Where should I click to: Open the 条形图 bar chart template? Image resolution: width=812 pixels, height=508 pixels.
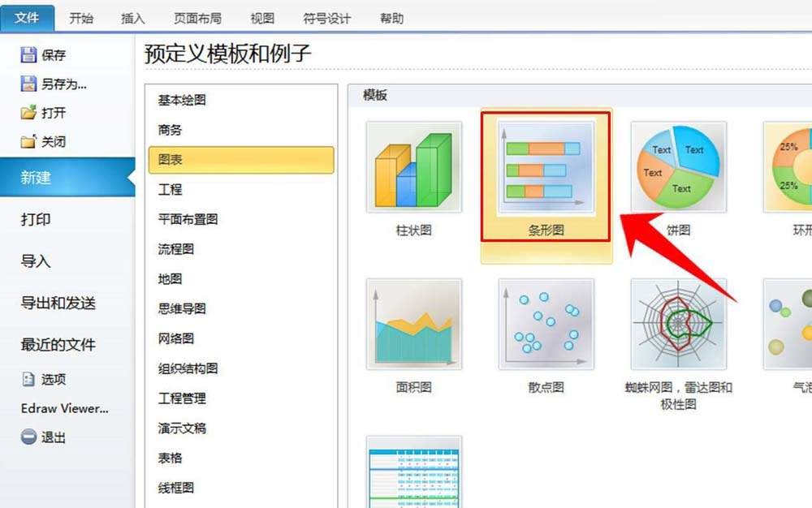(546, 170)
